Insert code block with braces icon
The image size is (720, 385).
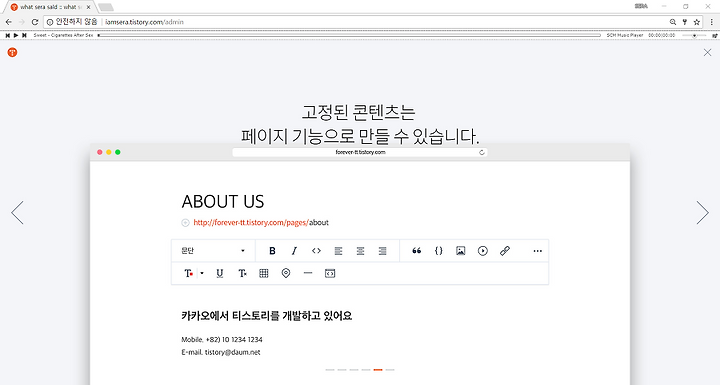(x=439, y=251)
